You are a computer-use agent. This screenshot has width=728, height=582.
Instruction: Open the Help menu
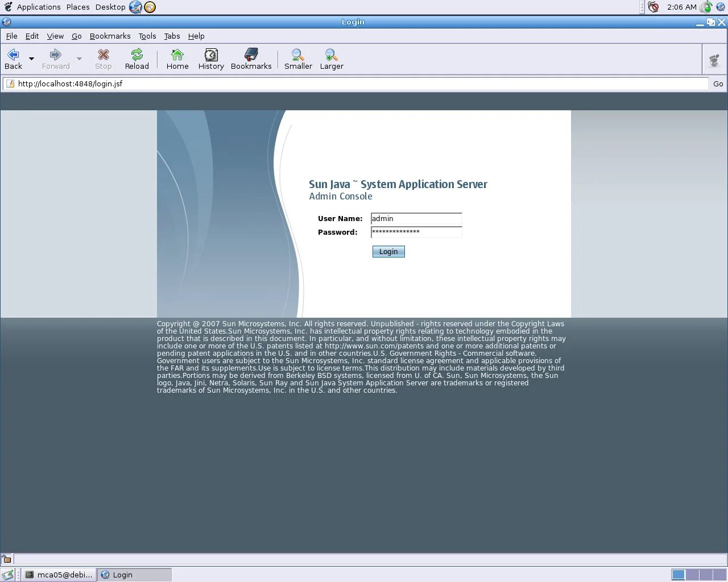(x=196, y=36)
